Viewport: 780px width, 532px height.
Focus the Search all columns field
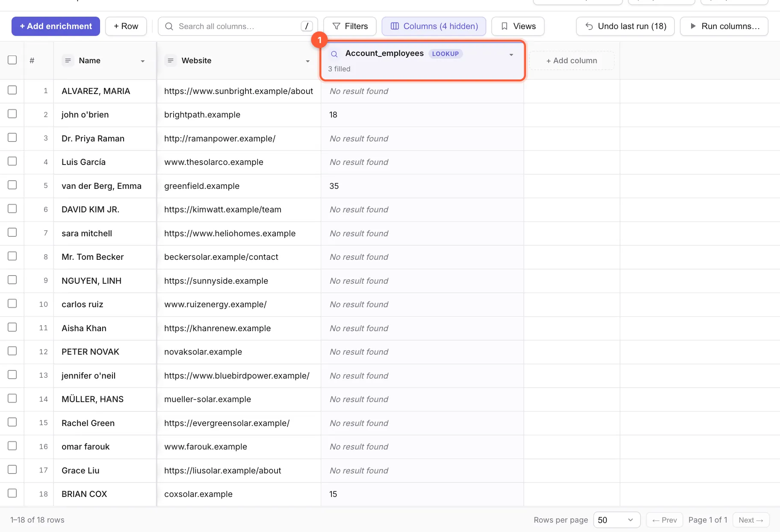tap(238, 26)
